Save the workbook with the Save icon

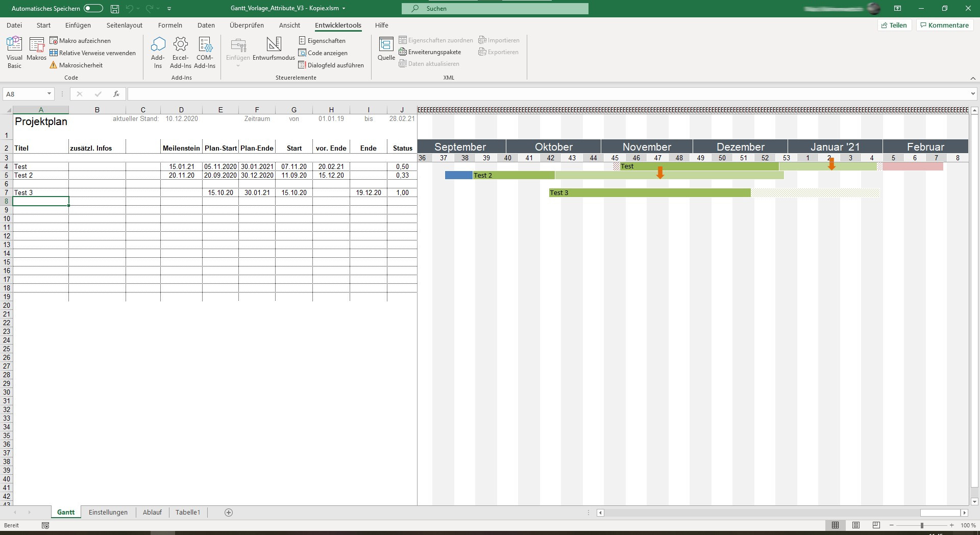(x=114, y=8)
